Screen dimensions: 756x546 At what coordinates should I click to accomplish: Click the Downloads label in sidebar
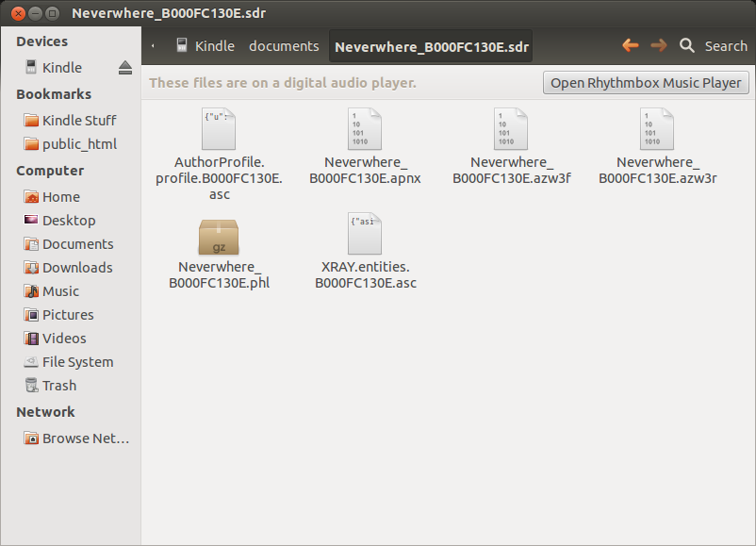[x=77, y=268]
